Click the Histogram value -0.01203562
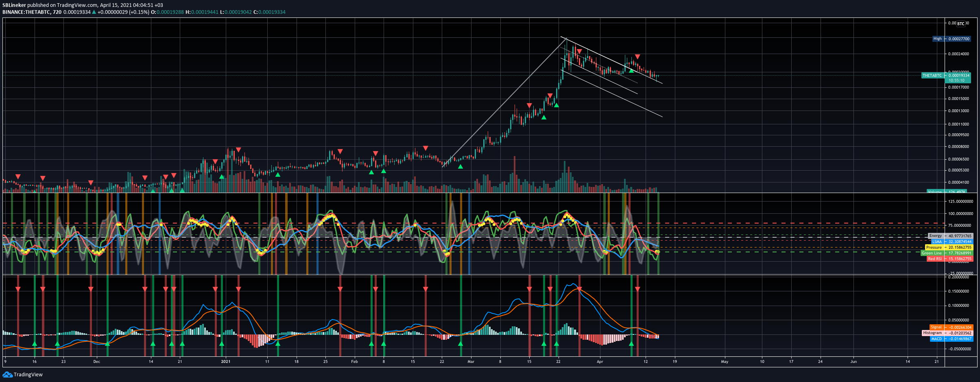This screenshot has width=980, height=382. coord(960,333)
